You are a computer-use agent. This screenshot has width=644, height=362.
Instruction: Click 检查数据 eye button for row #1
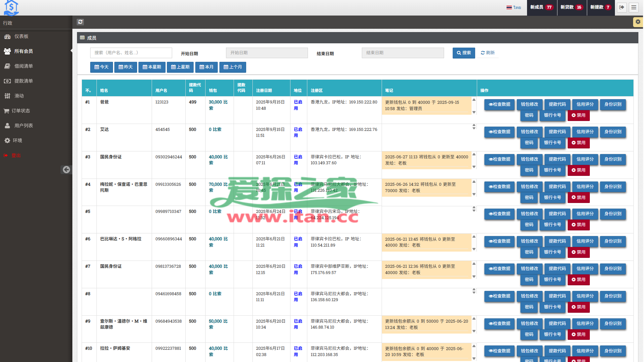pos(499,104)
